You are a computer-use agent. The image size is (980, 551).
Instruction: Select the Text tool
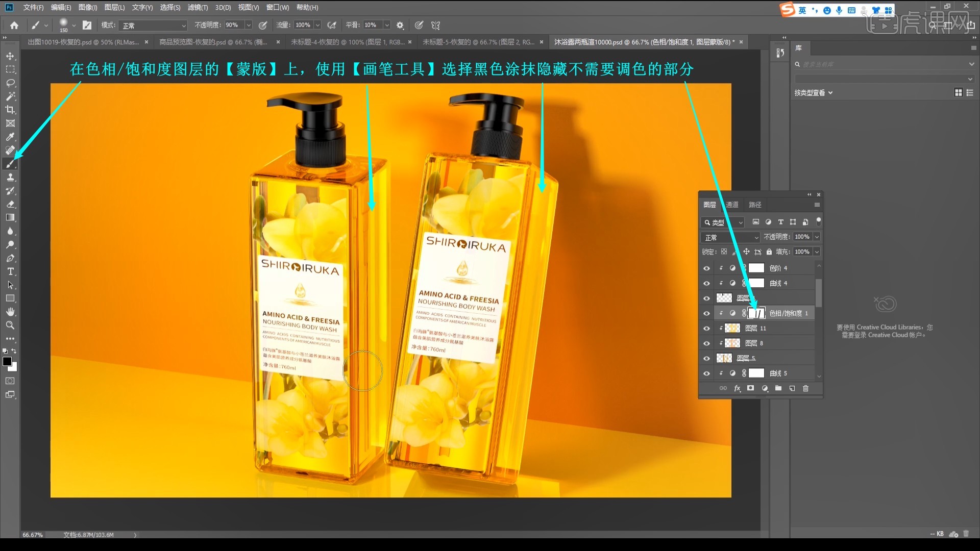[9, 271]
